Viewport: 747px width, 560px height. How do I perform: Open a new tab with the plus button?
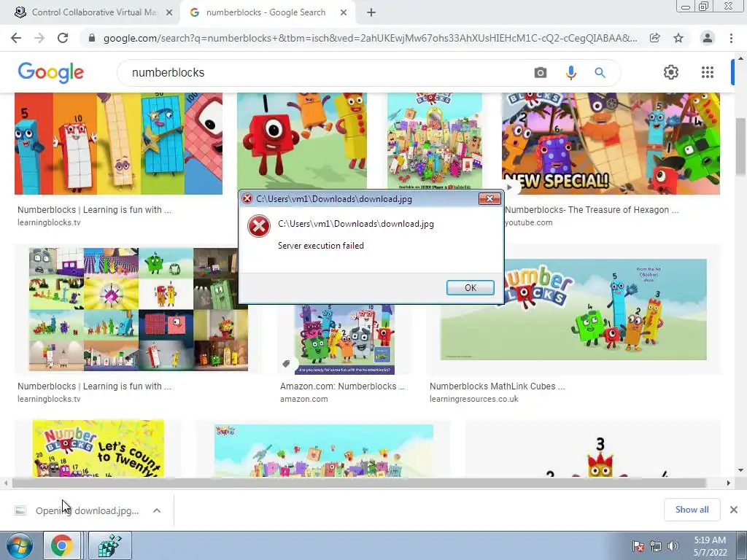(x=371, y=13)
